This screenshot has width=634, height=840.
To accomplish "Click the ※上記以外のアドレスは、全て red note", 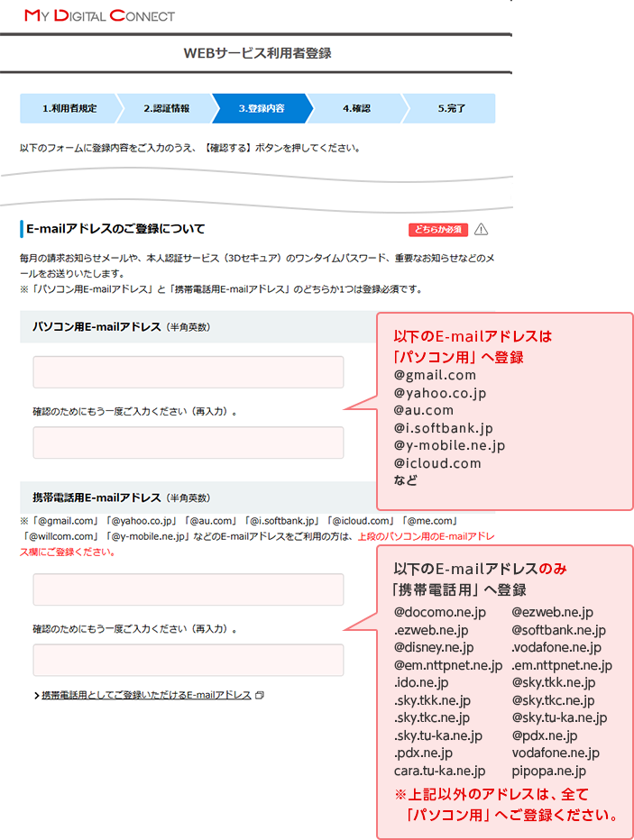I will (x=492, y=794).
